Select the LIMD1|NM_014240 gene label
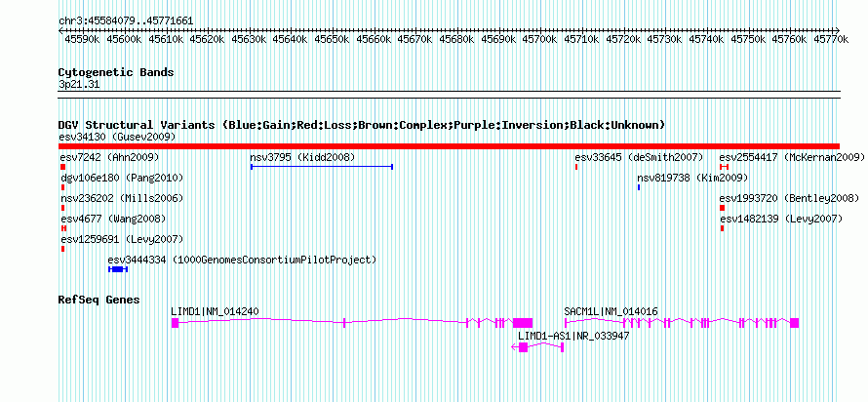The width and height of the screenshot is (868, 402). pyautogui.click(x=215, y=311)
